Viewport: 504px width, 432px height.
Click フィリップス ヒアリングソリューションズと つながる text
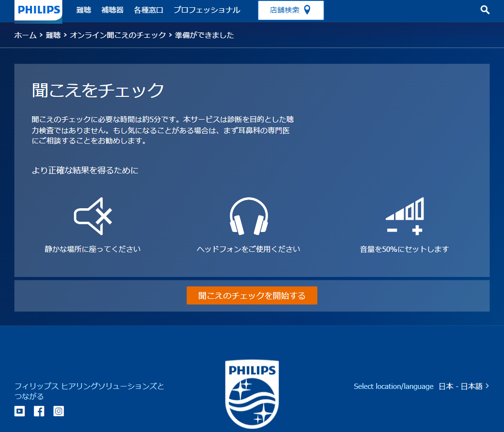[89, 391]
